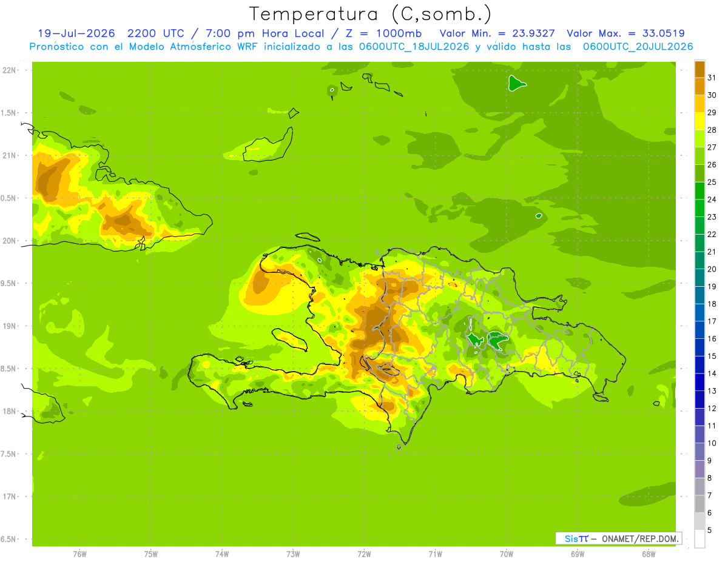Click the longitude label "71W"
The height and width of the screenshot is (562, 728).
pos(435,554)
